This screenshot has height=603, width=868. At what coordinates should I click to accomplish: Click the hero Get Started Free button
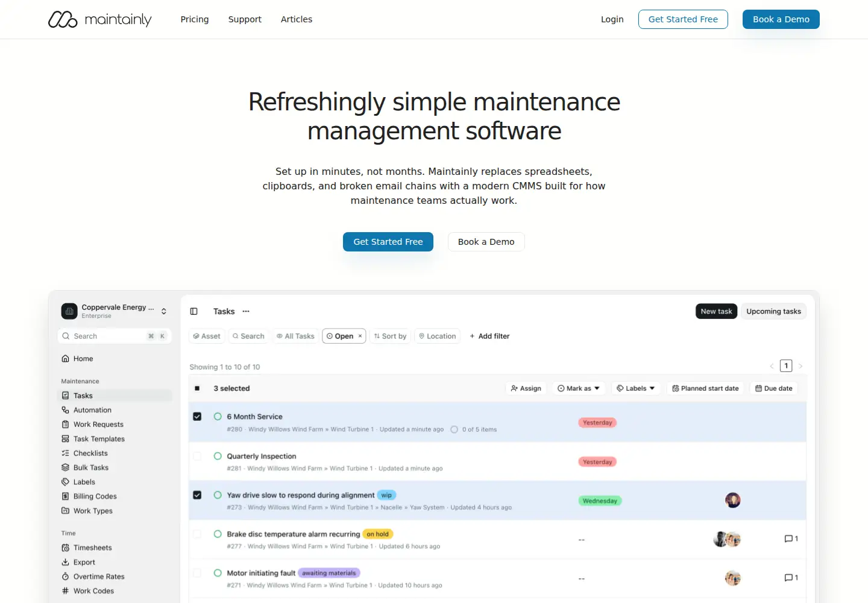click(x=388, y=242)
